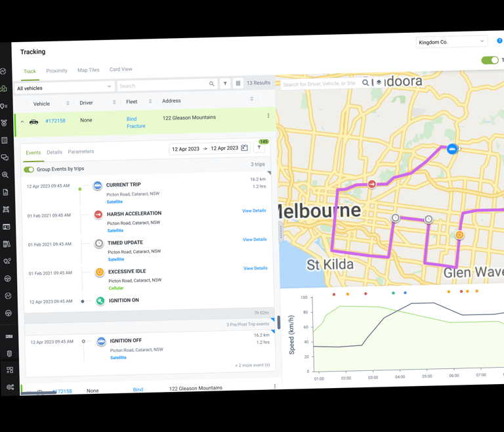Select the Details tab

pyautogui.click(x=54, y=152)
